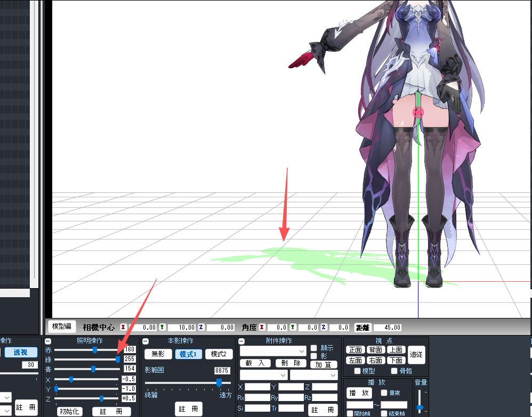Click the blue Z icon next to 角度
This screenshot has width=532, height=417.
click(324, 327)
